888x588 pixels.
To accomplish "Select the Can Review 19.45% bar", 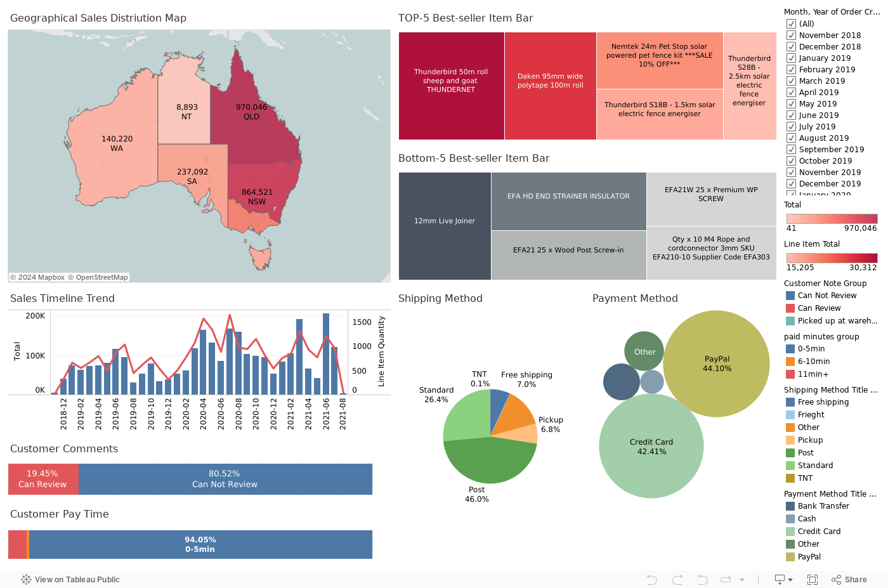I will pyautogui.click(x=43, y=479).
